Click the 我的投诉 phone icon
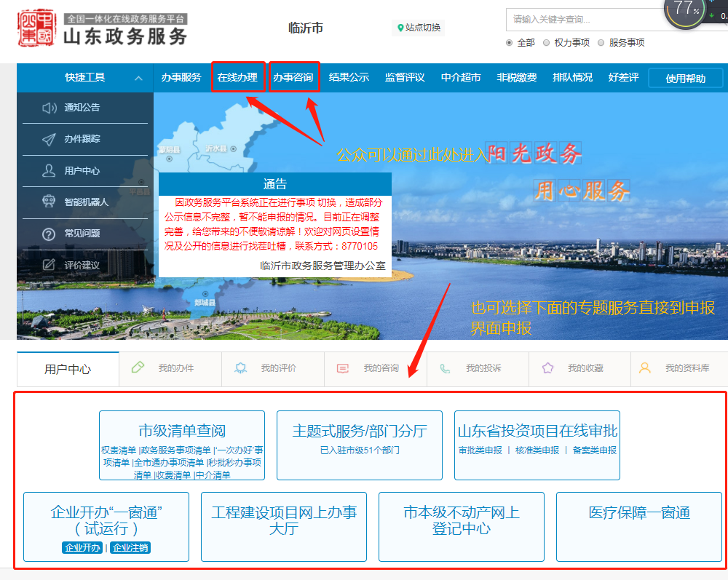 (x=445, y=369)
